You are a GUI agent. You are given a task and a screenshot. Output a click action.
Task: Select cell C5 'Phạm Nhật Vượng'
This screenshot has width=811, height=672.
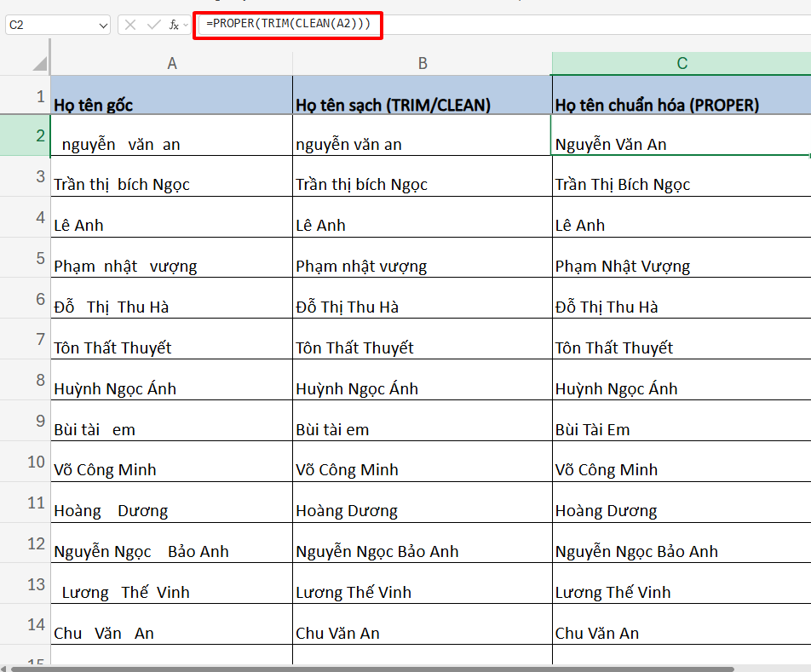coord(682,257)
